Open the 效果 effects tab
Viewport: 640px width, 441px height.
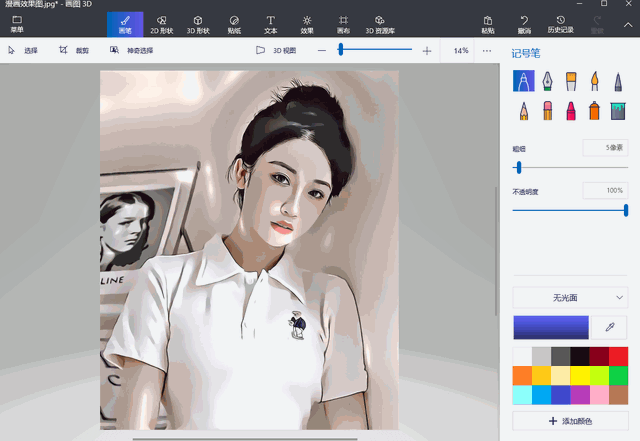click(307, 24)
